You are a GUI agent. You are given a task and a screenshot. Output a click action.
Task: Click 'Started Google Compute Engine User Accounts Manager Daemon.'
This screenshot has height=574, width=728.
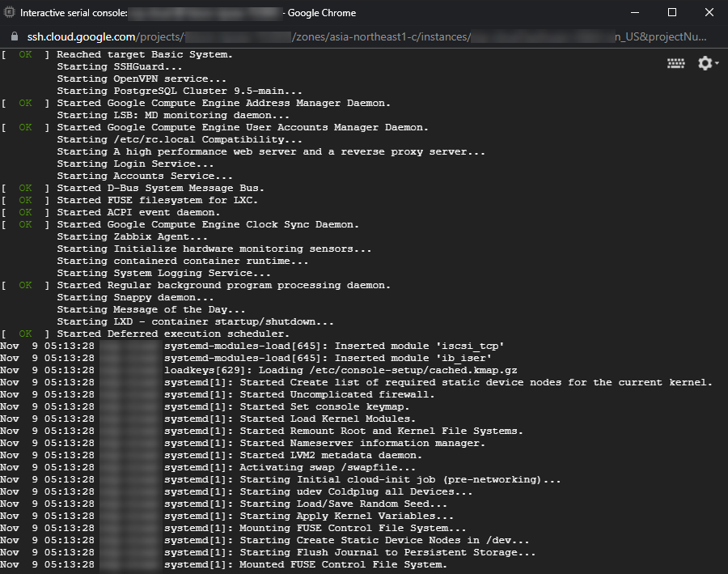click(x=243, y=127)
